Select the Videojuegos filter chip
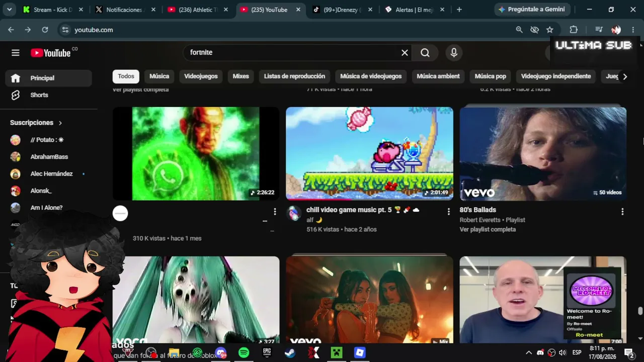Viewport: 644px width, 362px height. point(201,76)
